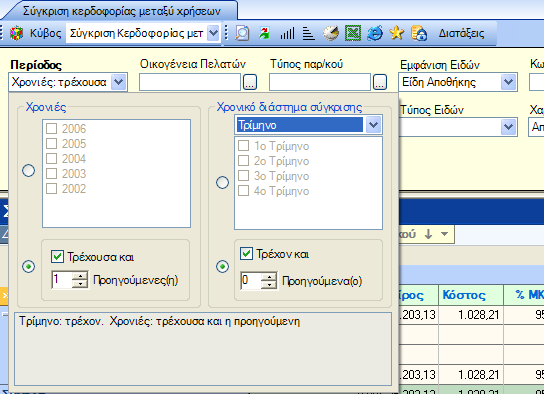The height and width of the screenshot is (394, 544).
Task: Click the Τύπος παρ/κού input field
Action: pyautogui.click(x=320, y=82)
